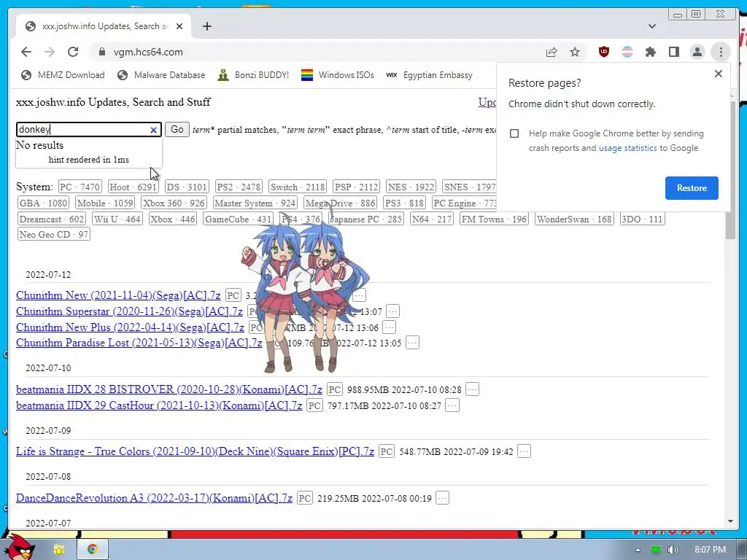Open Chunithm New Plus download link

(x=130, y=327)
